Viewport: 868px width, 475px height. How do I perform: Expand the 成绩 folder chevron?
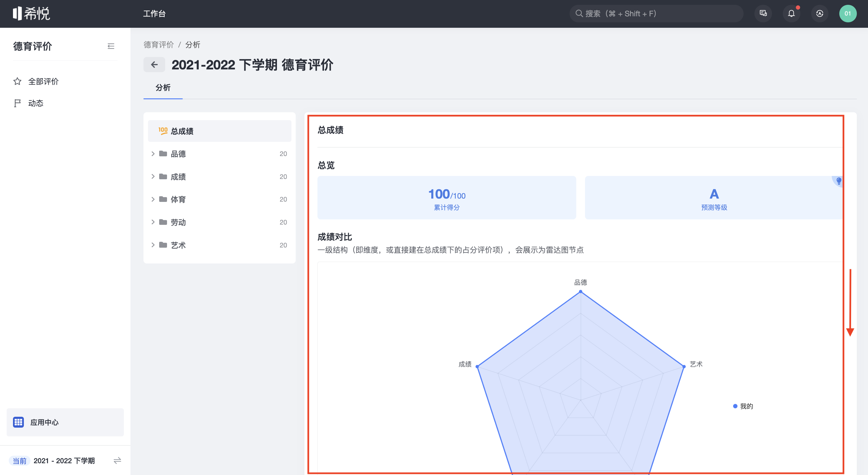(153, 177)
